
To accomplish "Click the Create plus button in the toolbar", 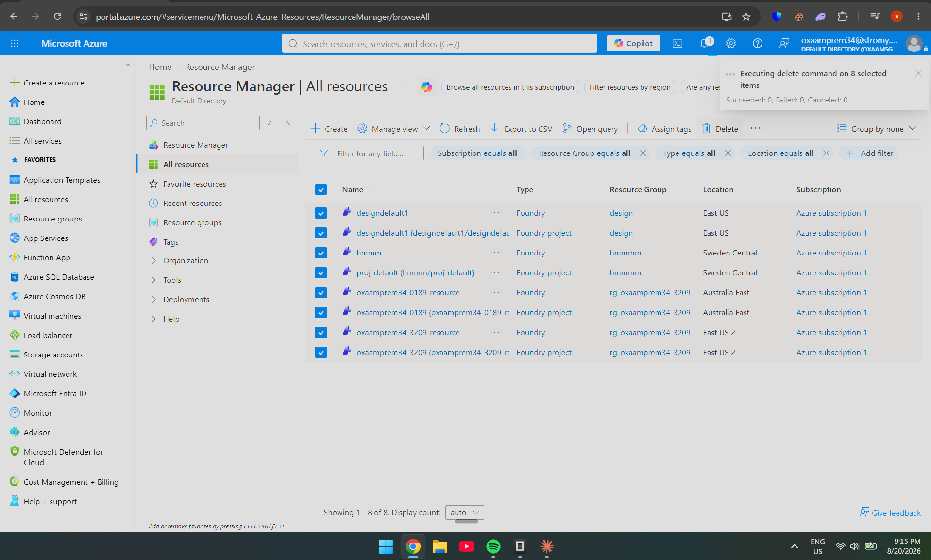I will [329, 129].
